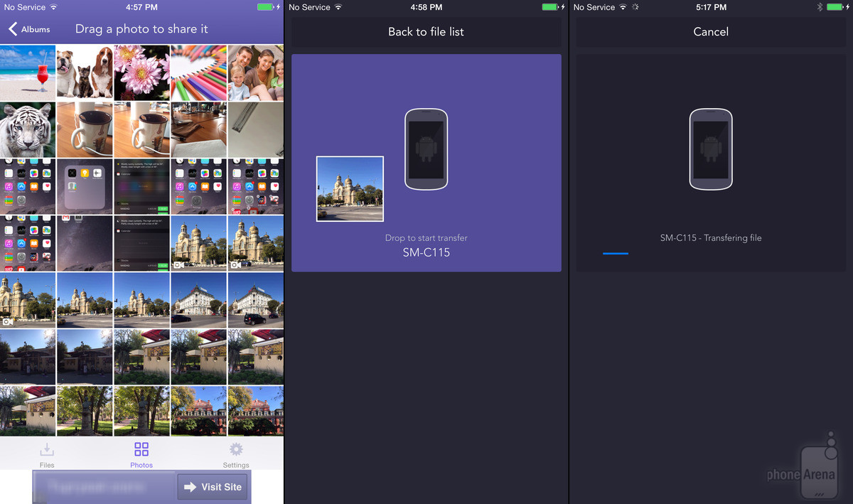Select the beach cocktail photo
Screen dimensions: 853x504
(x=28, y=73)
